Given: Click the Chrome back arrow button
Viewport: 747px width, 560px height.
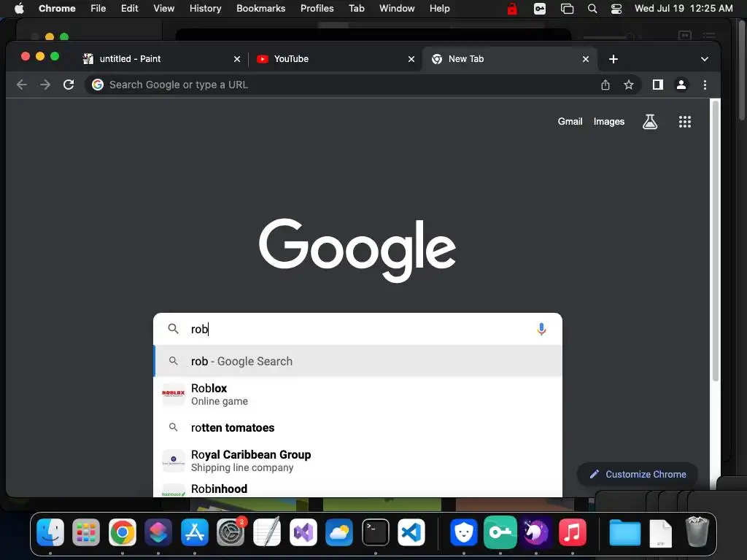Looking at the screenshot, I should pos(21,85).
